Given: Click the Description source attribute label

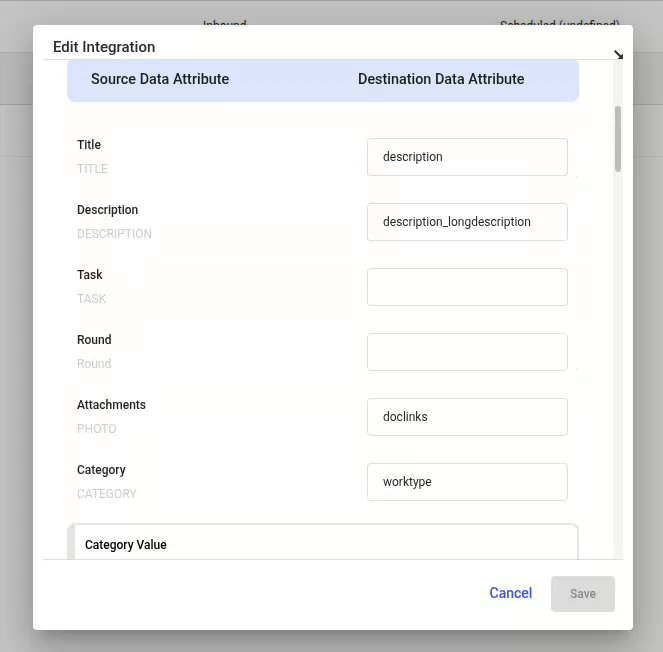Looking at the screenshot, I should [x=107, y=210].
